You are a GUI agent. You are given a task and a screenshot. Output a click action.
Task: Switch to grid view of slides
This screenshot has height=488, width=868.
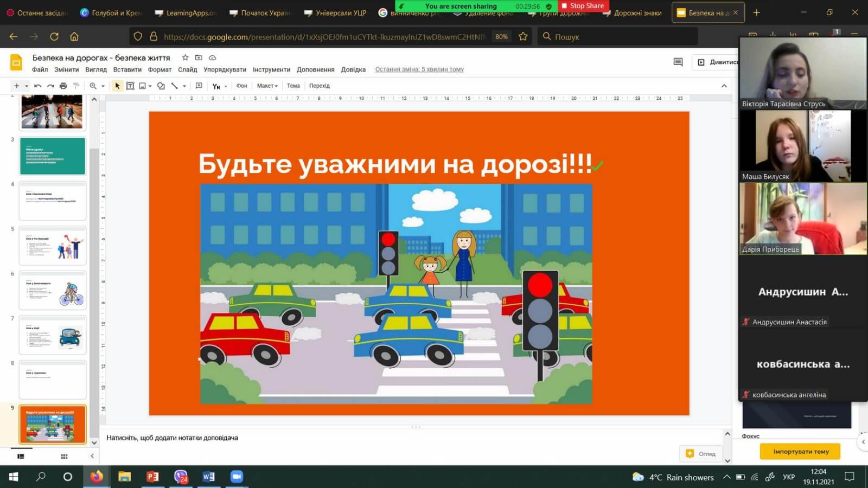64,457
